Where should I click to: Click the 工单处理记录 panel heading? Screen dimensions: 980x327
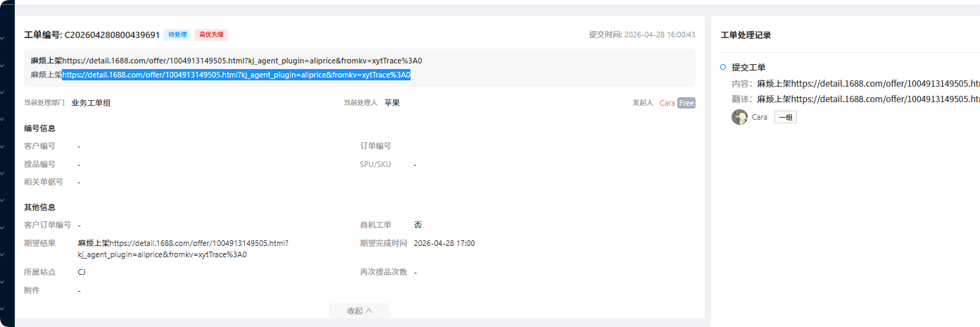pyautogui.click(x=746, y=35)
